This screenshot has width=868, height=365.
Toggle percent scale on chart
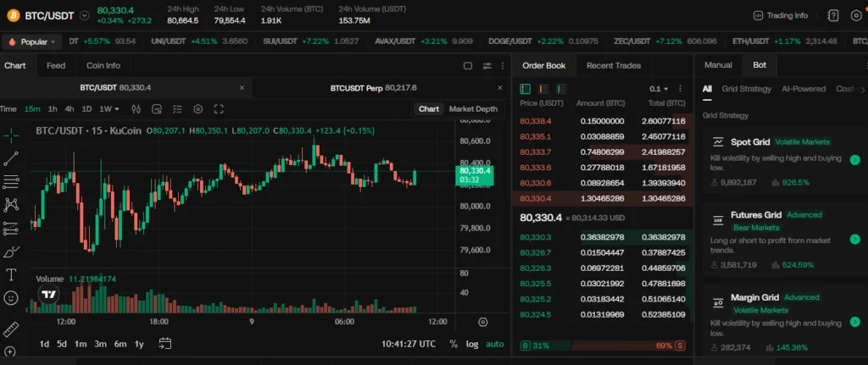click(x=453, y=344)
